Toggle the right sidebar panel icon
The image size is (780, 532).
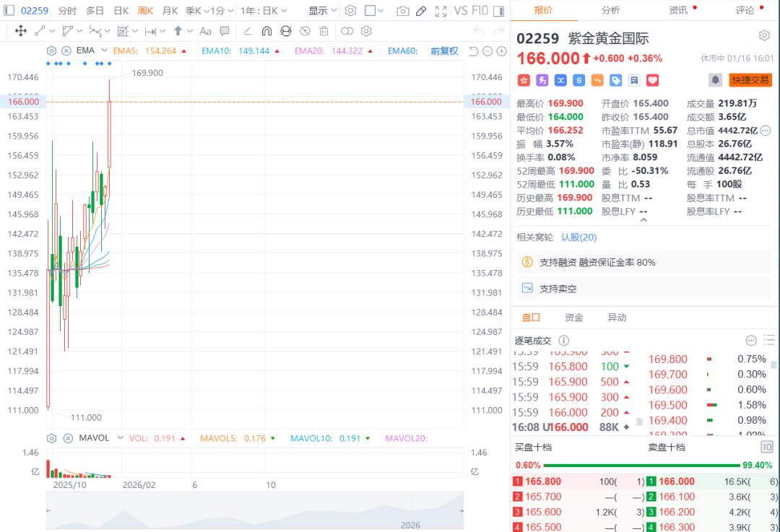point(498,10)
